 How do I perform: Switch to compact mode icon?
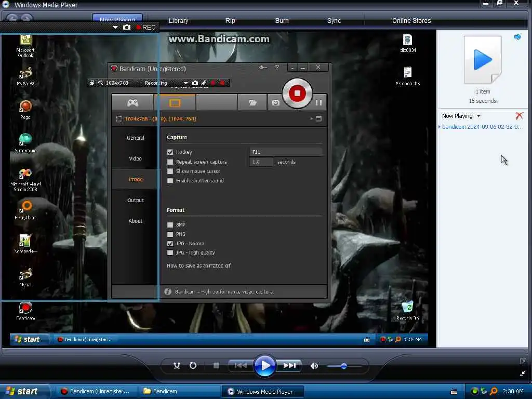tap(523, 373)
